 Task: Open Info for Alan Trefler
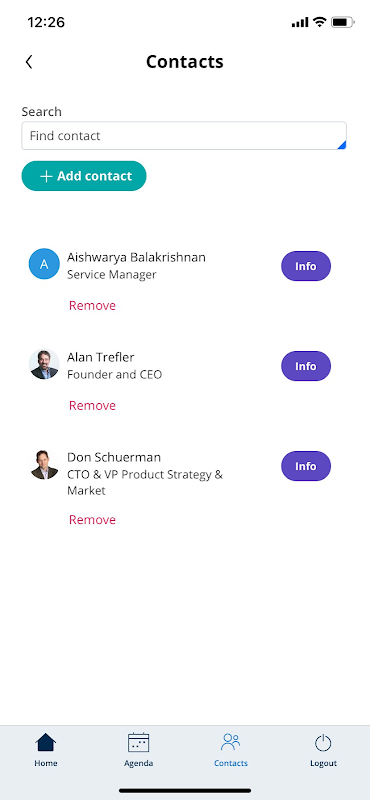click(x=306, y=366)
